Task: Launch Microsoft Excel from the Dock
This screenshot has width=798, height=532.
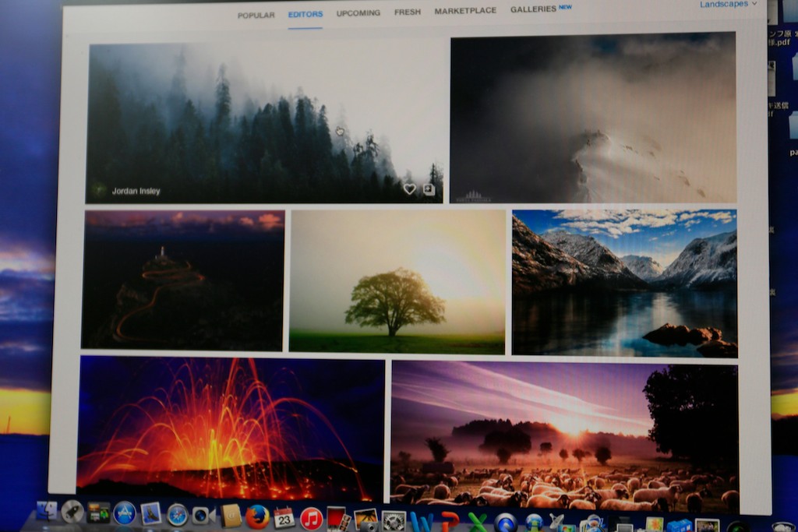Action: 478,523
